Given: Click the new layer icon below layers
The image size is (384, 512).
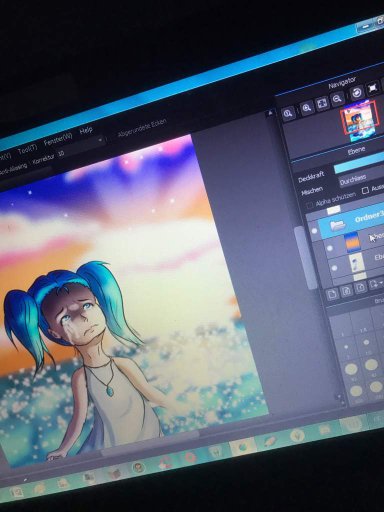Looking at the screenshot, I should [332, 294].
